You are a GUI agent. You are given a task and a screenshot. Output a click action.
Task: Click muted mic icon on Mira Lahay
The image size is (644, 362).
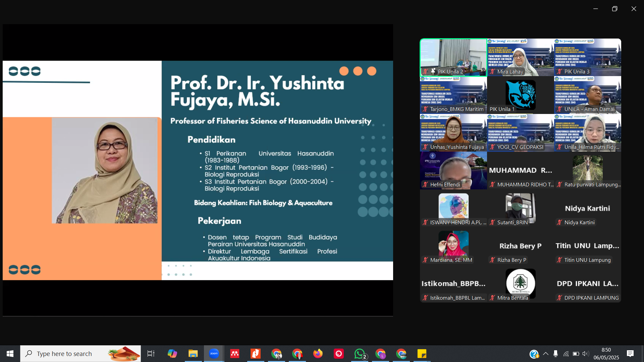492,71
